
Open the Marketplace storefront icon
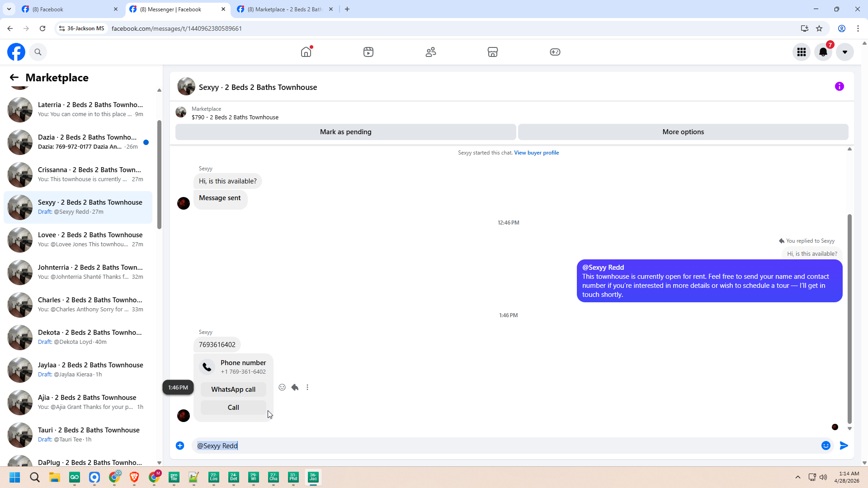click(x=493, y=52)
